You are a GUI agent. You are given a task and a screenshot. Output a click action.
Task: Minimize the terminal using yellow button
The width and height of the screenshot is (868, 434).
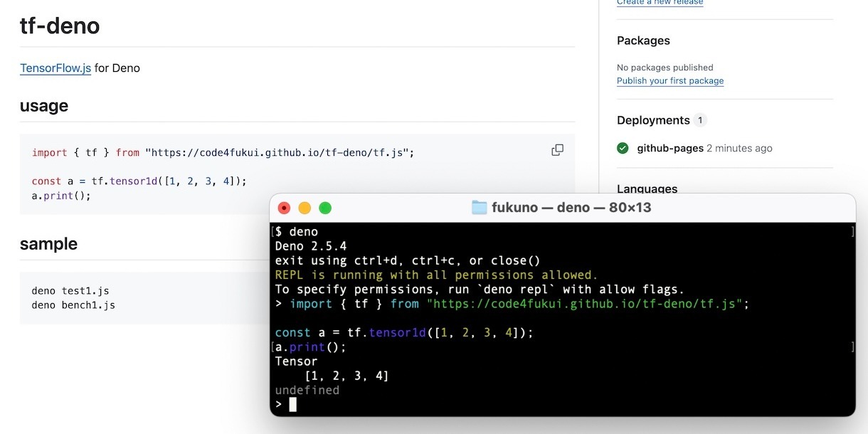(x=305, y=208)
